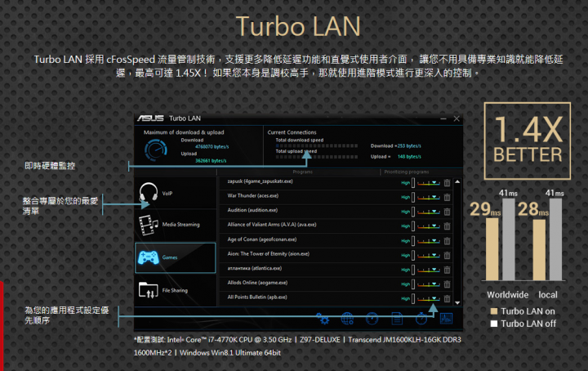This screenshot has width=588, height=371.
Task: Delete the Aion: The Tower of Eternity entry
Action: point(447,255)
